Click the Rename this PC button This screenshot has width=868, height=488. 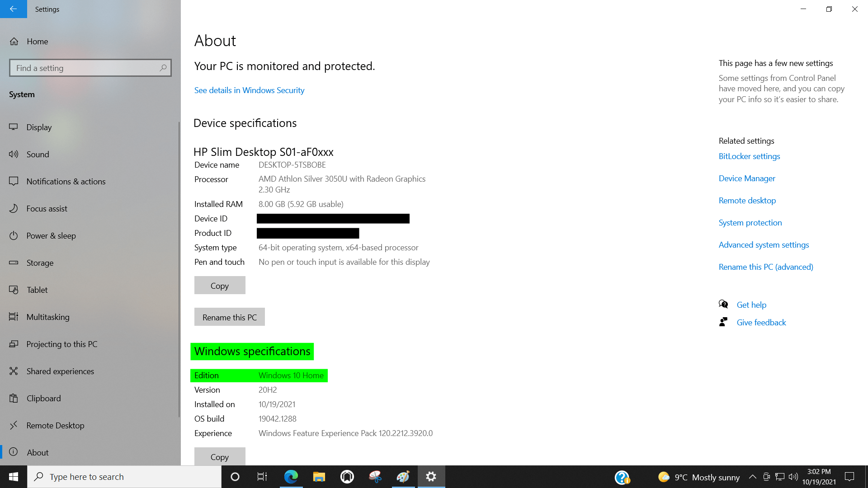pos(230,317)
